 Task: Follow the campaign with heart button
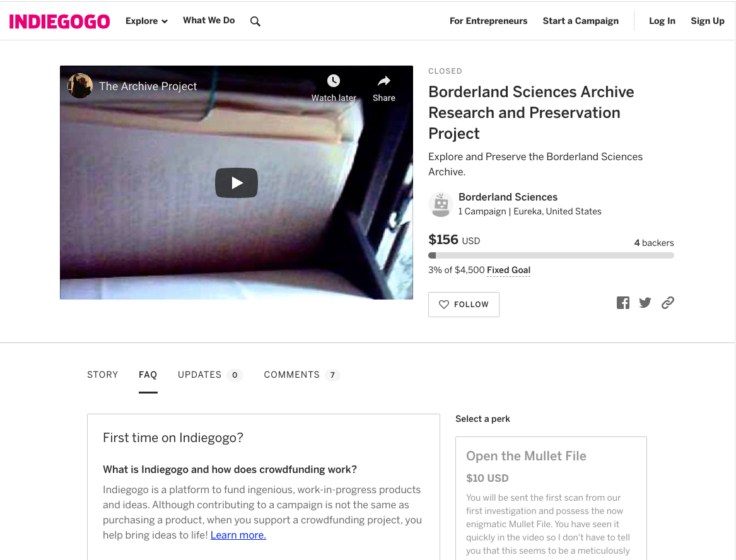tap(464, 305)
